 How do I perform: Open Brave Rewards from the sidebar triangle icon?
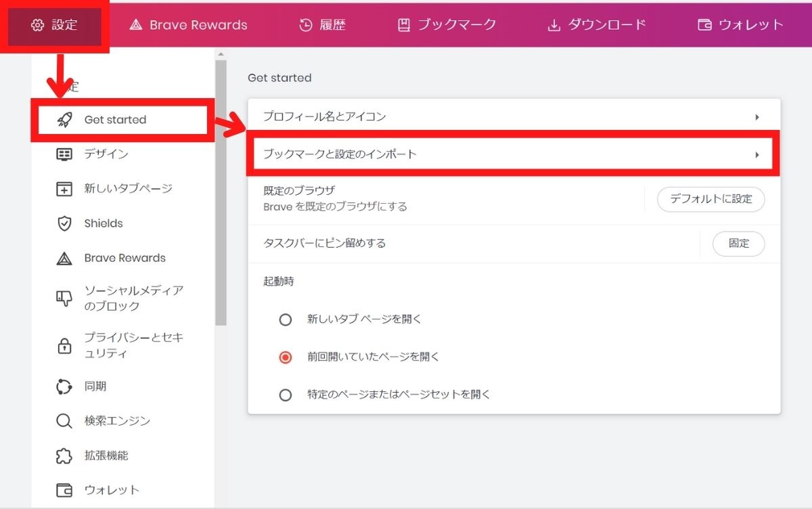point(64,258)
